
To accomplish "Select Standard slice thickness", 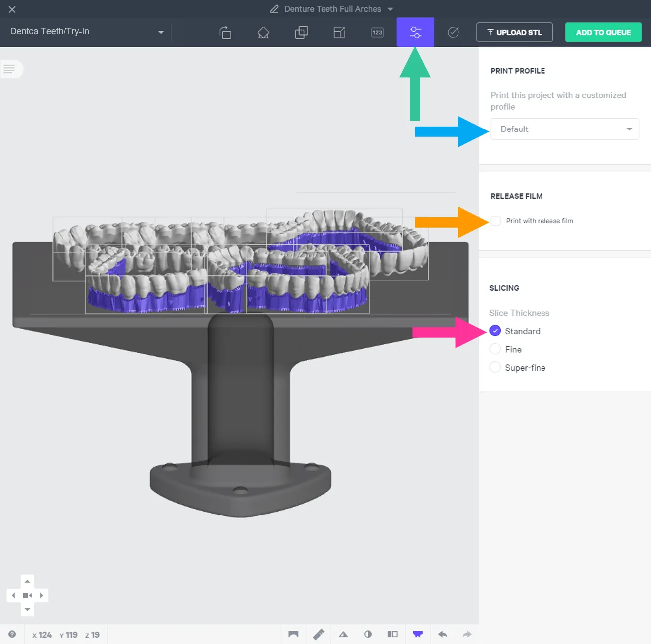I will pos(495,331).
